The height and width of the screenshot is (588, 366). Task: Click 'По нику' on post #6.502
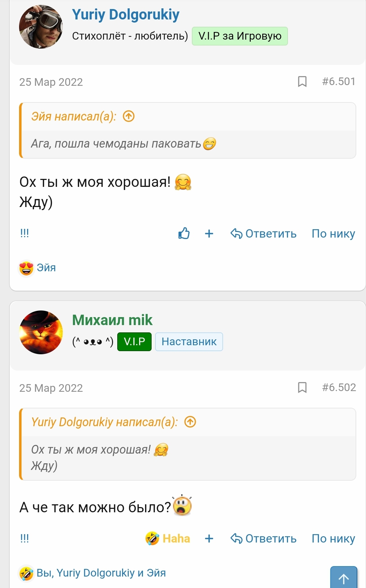[333, 538]
